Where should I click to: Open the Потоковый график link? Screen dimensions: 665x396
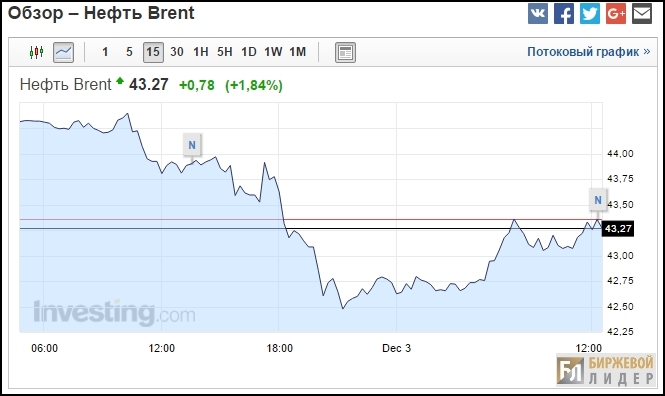(x=589, y=52)
